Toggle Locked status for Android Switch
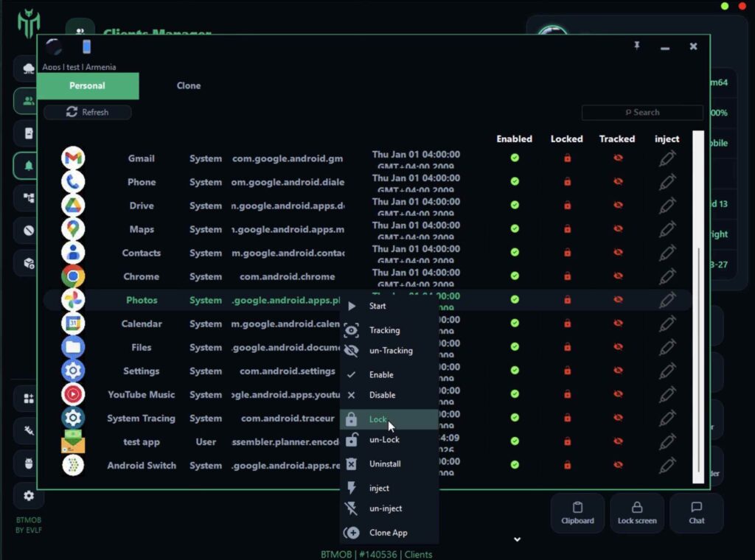This screenshot has height=560, width=755. tap(567, 465)
